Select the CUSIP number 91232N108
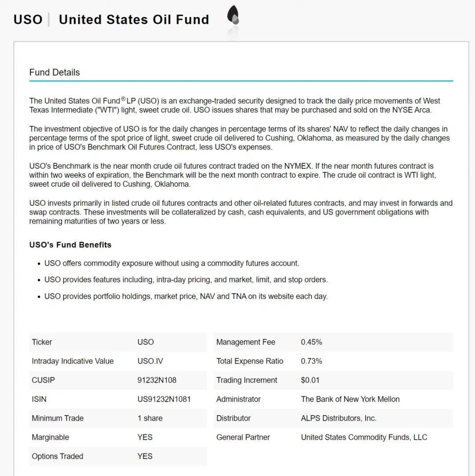 click(157, 380)
